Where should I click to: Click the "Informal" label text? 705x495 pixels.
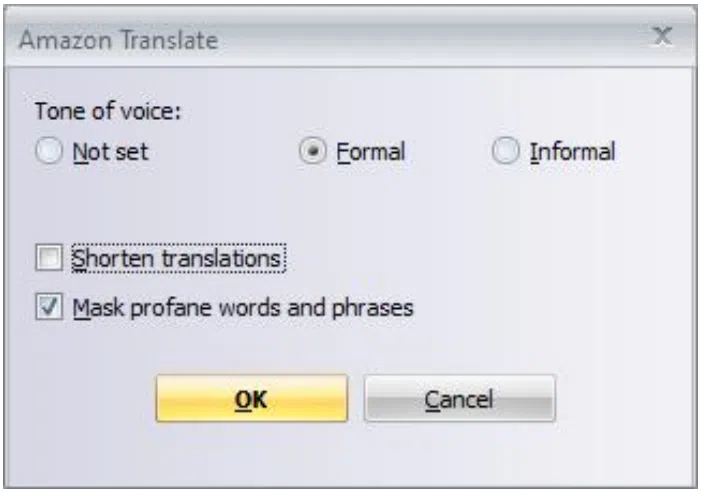[x=572, y=152]
